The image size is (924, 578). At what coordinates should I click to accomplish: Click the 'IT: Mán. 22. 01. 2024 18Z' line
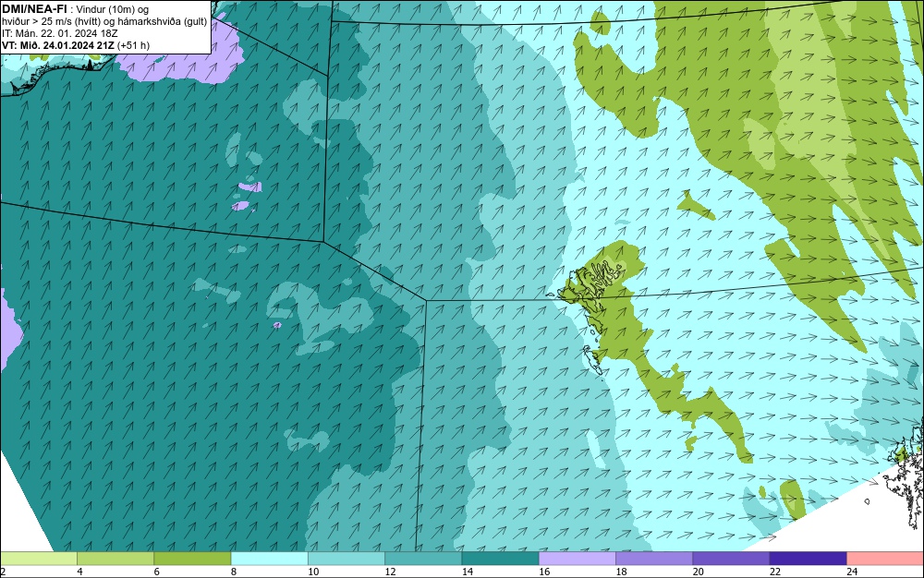(59, 33)
